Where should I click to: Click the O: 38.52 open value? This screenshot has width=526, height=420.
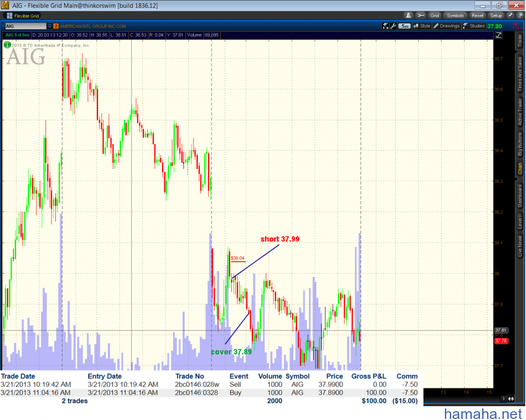click(x=79, y=35)
